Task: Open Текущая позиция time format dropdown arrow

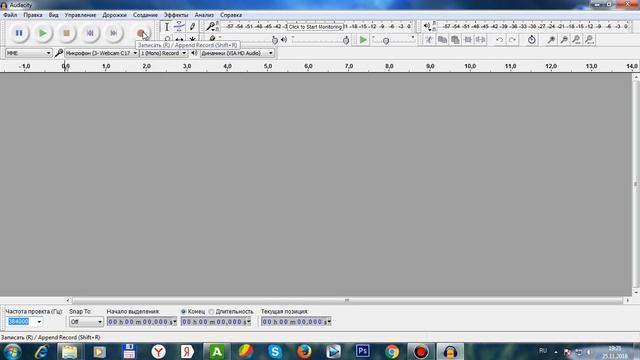Action: click(329, 322)
